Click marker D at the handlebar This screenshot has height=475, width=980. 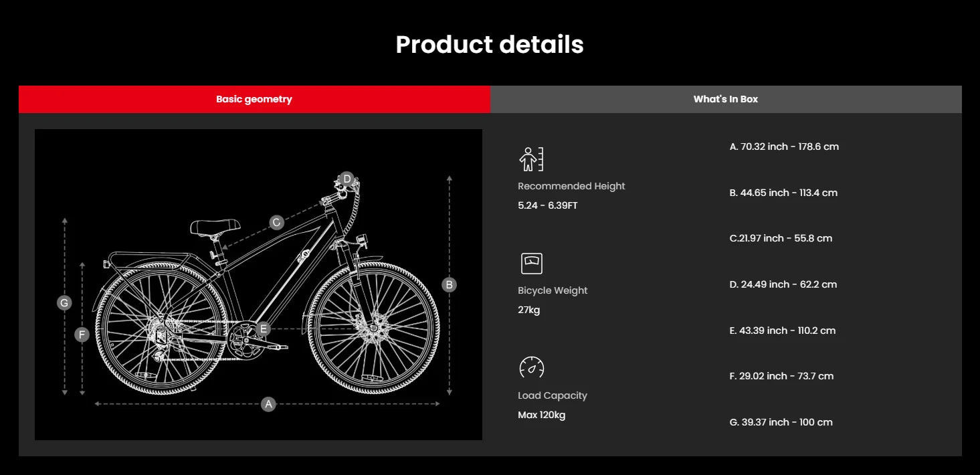coord(347,179)
